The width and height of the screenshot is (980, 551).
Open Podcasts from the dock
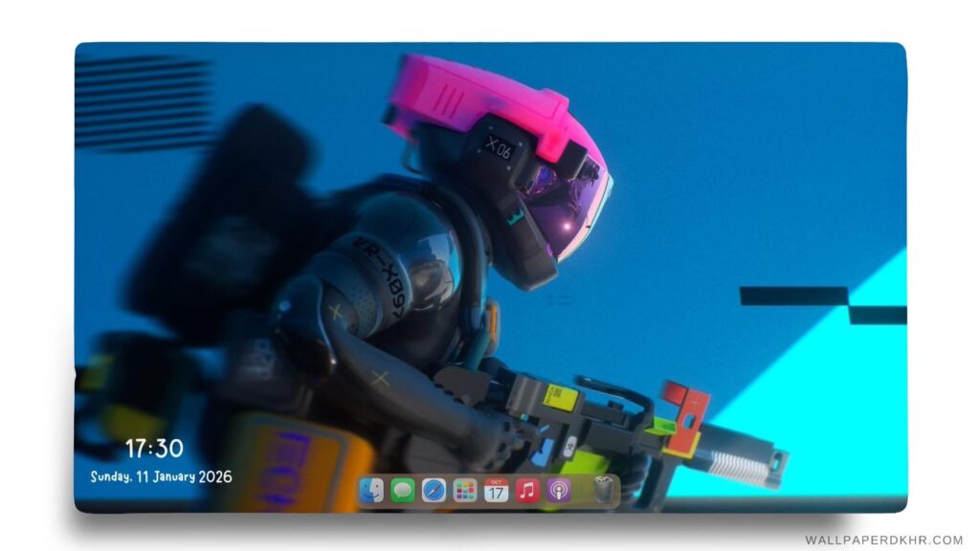coord(559,491)
